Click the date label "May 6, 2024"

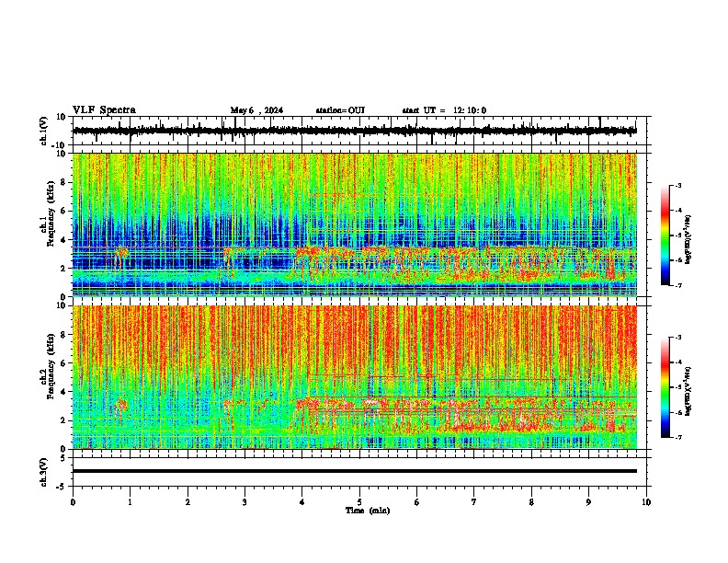pos(256,110)
